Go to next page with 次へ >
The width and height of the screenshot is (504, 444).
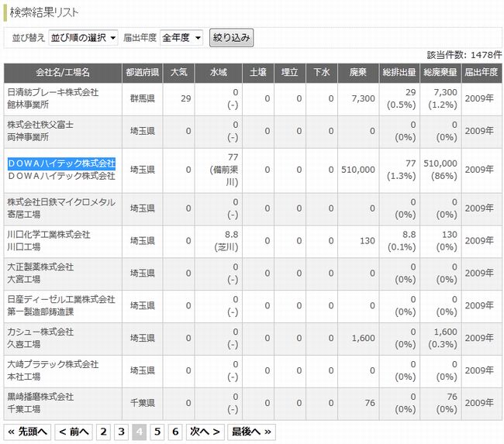pyautogui.click(x=205, y=432)
